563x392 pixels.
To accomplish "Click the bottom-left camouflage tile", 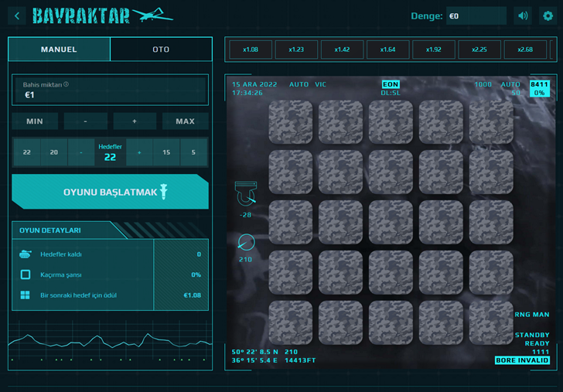I will pos(291,322).
